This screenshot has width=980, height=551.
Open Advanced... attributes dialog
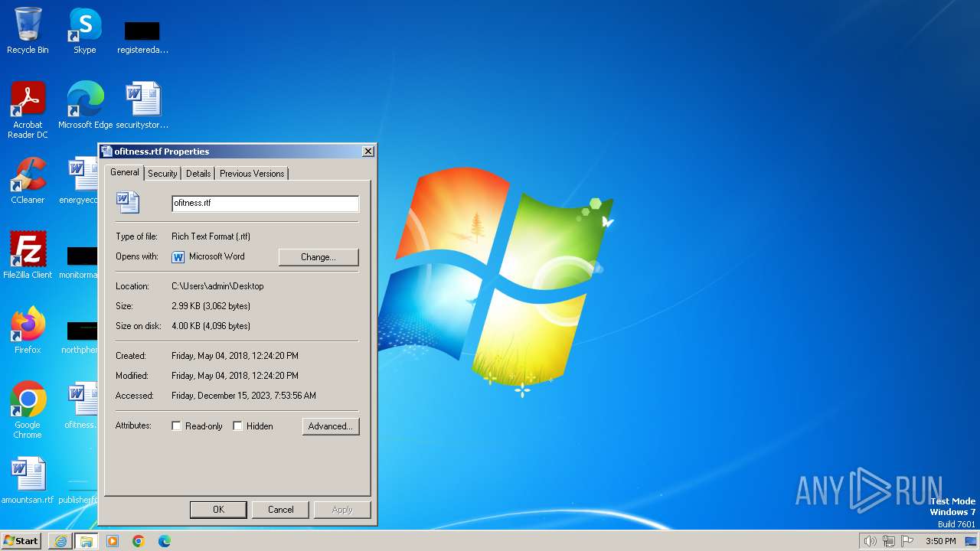pyautogui.click(x=330, y=426)
